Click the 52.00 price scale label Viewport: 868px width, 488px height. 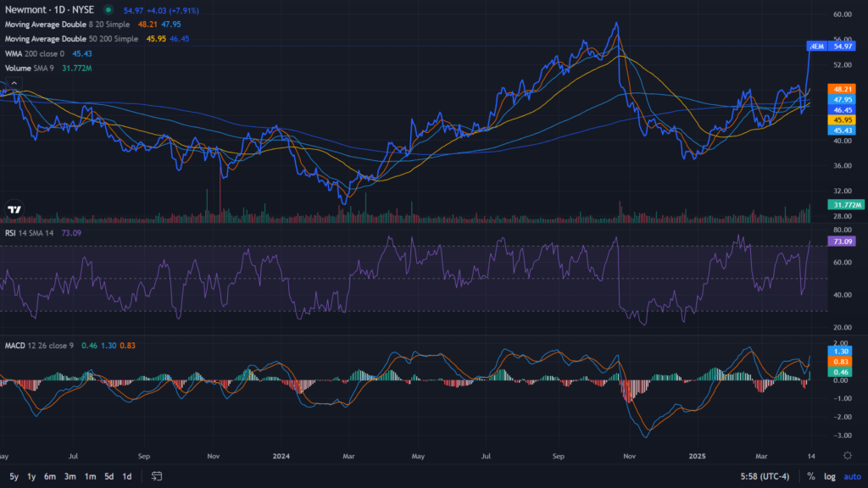(x=842, y=64)
